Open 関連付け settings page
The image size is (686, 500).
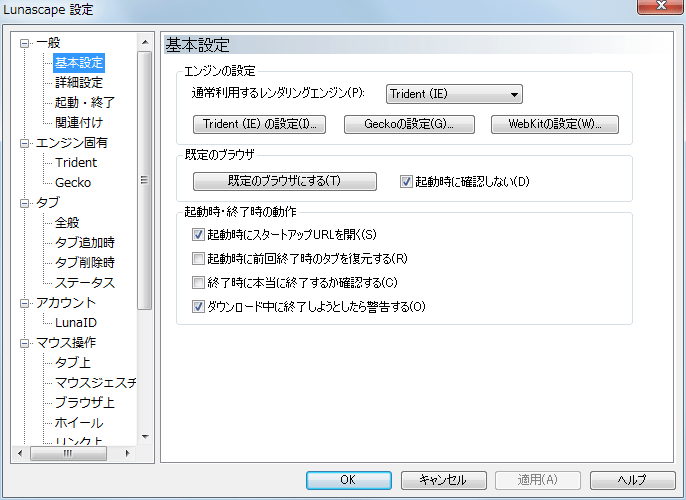pyautogui.click(x=79, y=122)
